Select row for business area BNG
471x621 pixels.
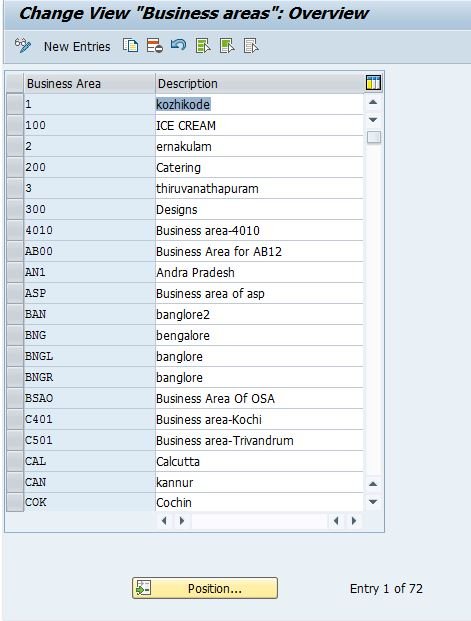pyautogui.click(x=15, y=335)
